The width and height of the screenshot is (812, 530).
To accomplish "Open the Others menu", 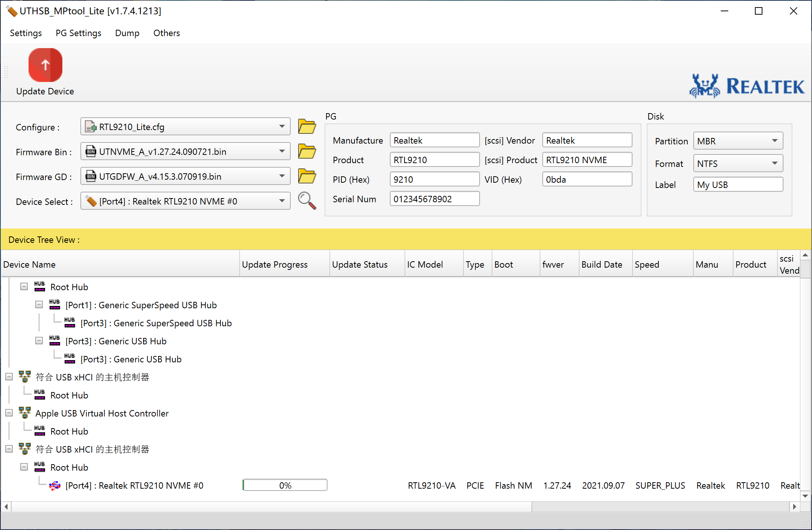I will (x=166, y=33).
